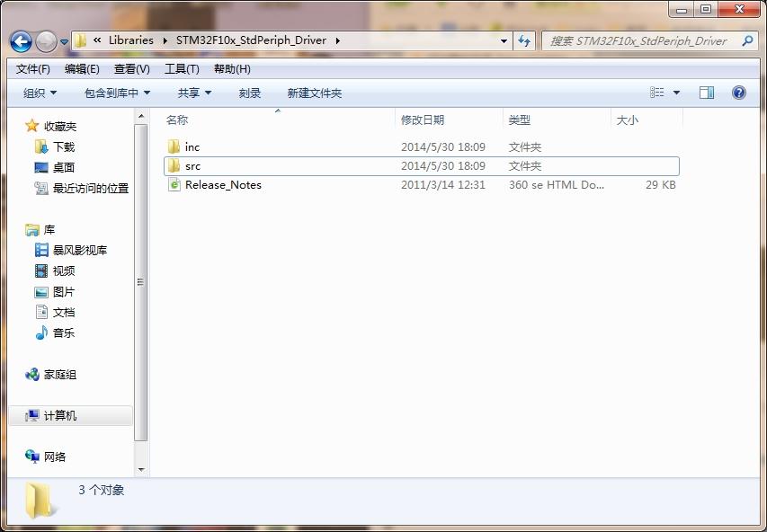Sort by the 修改日期 column header
Screen dimensions: 767x532
point(423,120)
